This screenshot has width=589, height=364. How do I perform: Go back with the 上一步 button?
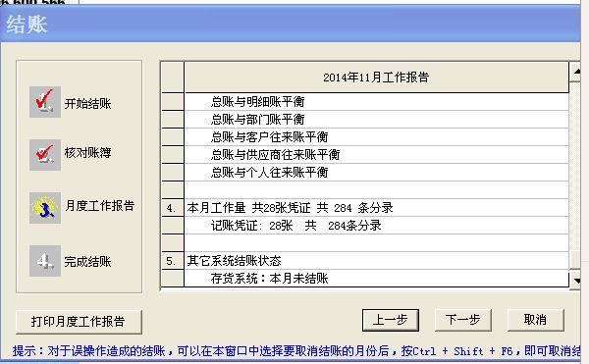(x=391, y=320)
